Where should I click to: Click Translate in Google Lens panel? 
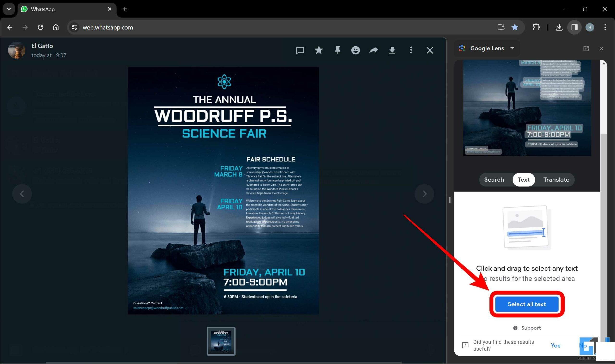pyautogui.click(x=556, y=179)
